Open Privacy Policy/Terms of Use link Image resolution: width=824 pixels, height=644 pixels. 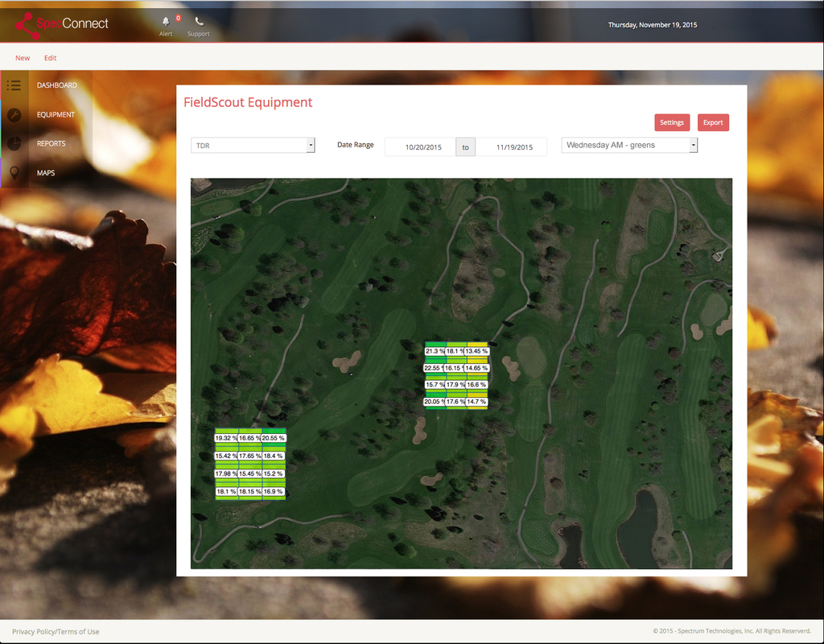[56, 632]
